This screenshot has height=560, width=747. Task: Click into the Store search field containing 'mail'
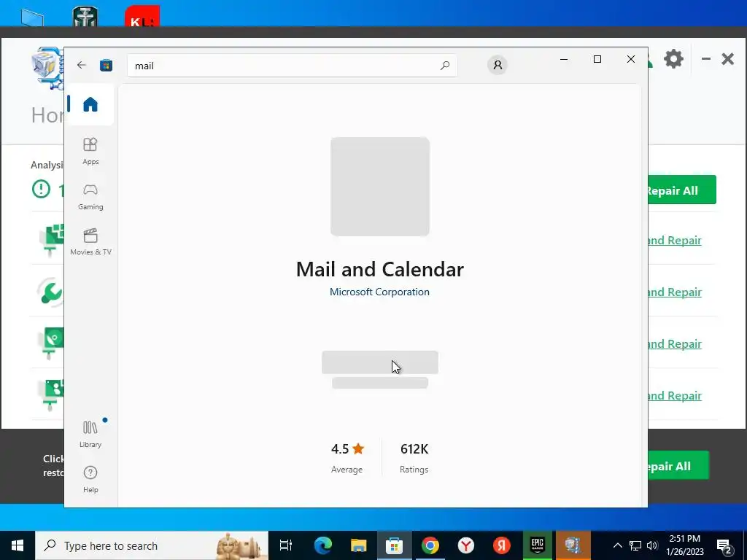[x=292, y=66]
